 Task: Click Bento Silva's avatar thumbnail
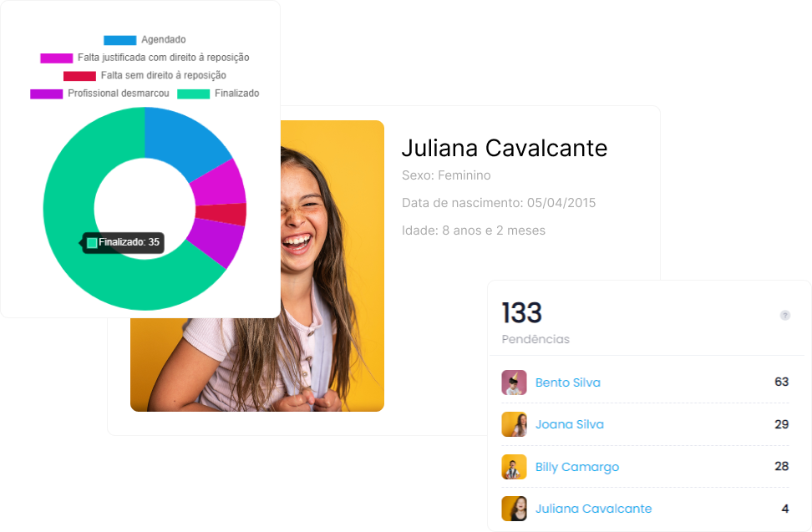coord(514,383)
